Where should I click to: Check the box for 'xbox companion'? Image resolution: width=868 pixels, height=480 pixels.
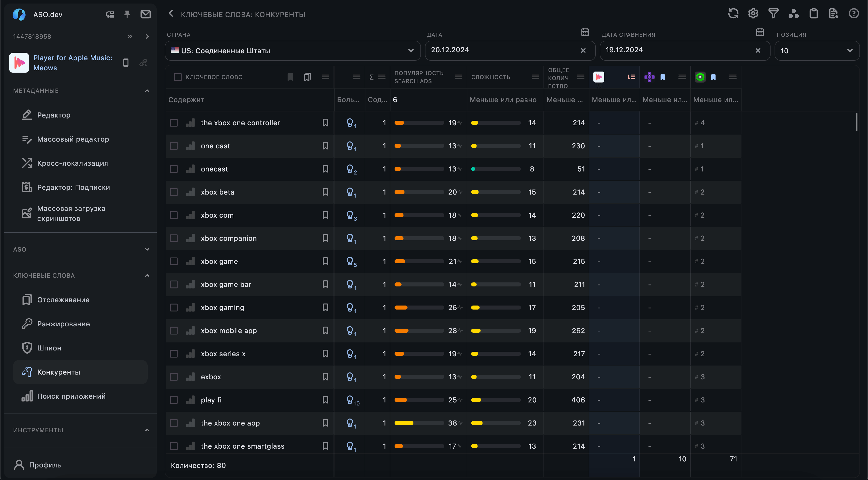click(174, 238)
